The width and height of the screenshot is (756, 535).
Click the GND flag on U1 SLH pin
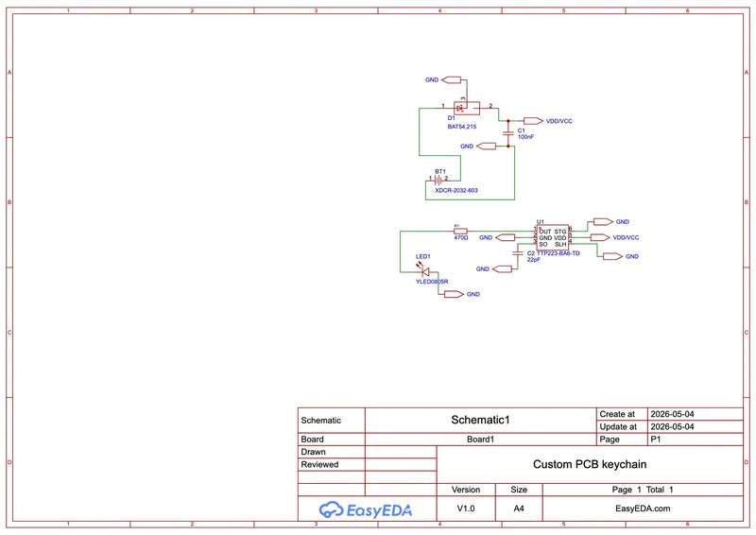612,256
